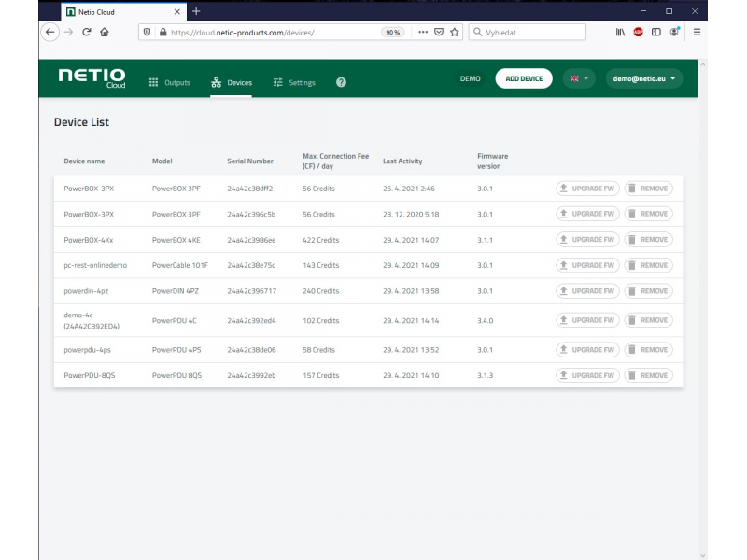Click the Model column header

(x=162, y=161)
